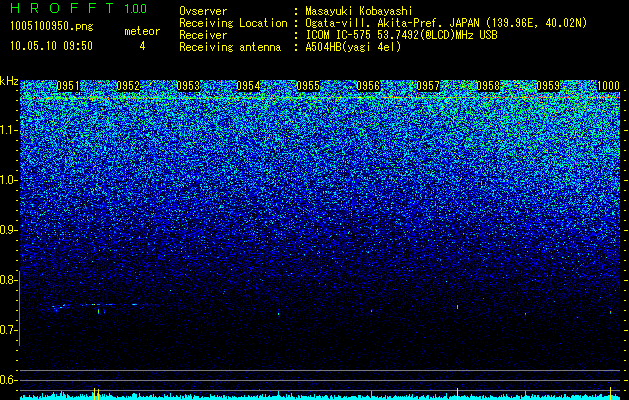Click the 1.0 frequency axis label
Screen dimensions: 629x400
(x=8, y=180)
